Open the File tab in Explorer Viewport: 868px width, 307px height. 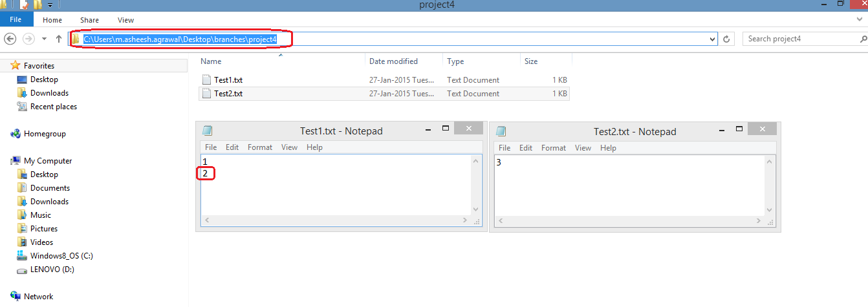(16, 20)
